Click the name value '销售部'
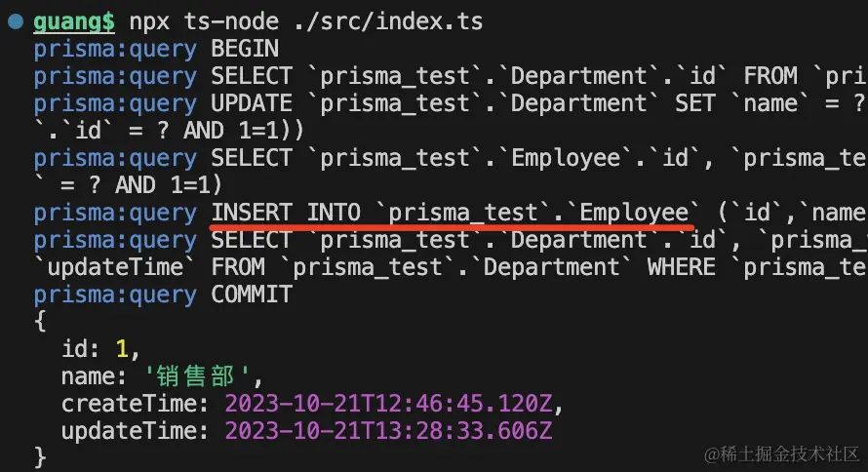868x472 pixels. click(x=204, y=375)
